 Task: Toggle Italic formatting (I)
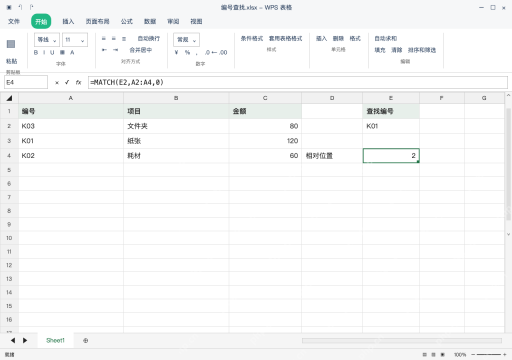pyautogui.click(x=44, y=52)
